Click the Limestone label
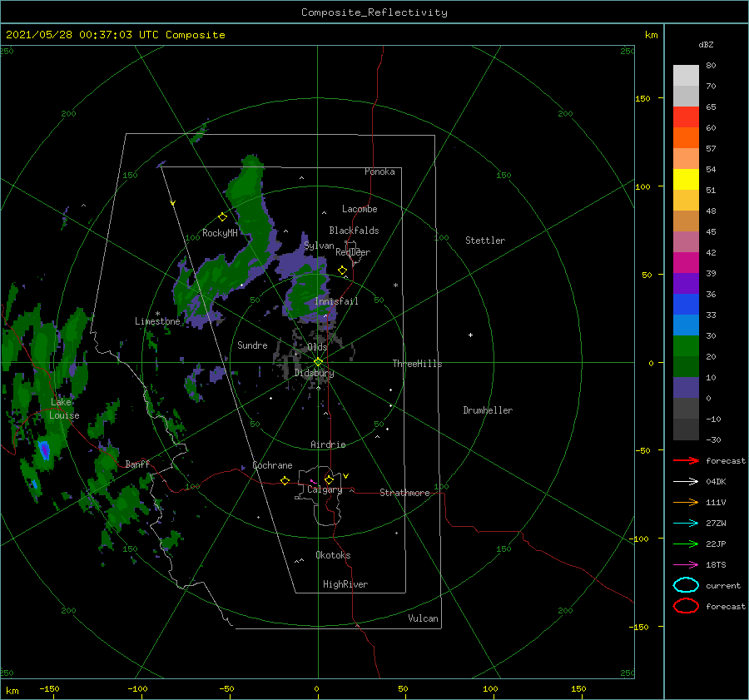The image size is (749, 700). pyautogui.click(x=157, y=321)
